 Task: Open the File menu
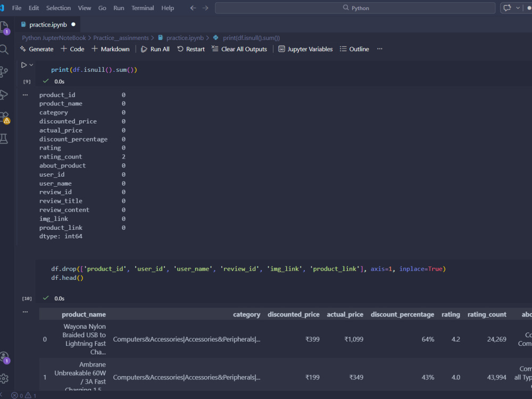point(16,8)
